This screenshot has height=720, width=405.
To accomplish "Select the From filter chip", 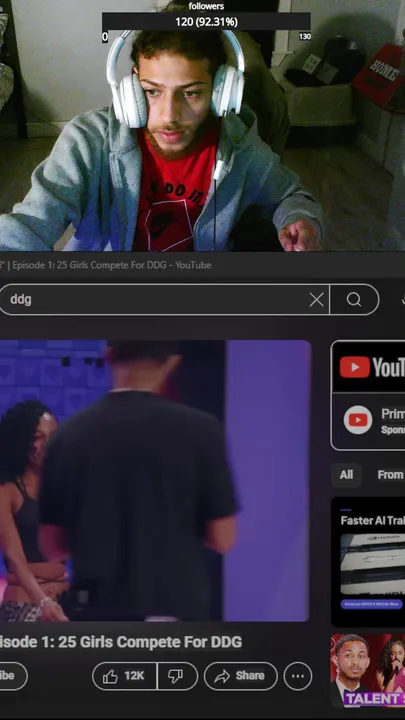I will point(389,475).
